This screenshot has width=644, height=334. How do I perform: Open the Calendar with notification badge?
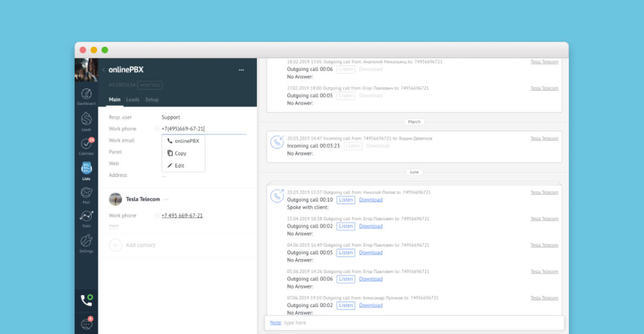point(86,145)
